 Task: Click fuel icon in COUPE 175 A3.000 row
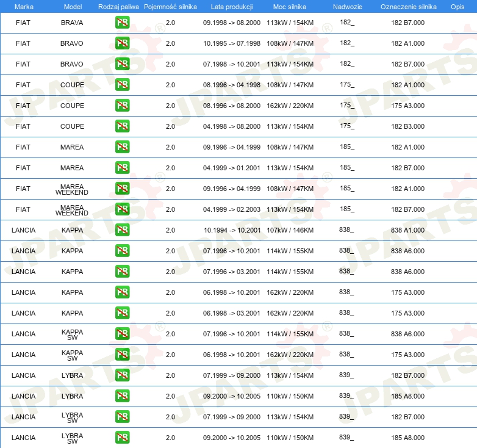tap(122, 106)
